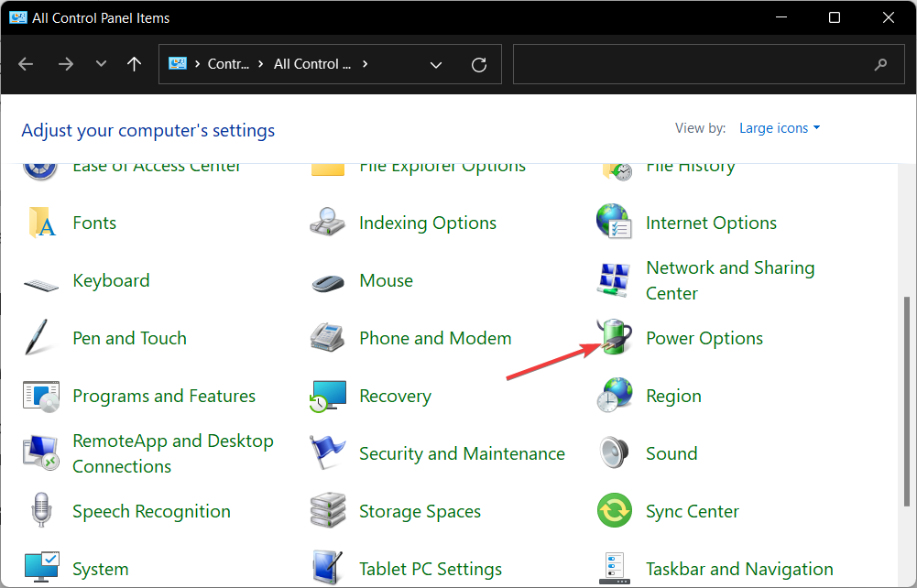Screen dimensions: 917x588
Task: Open the Region globe-clock icon
Action: 615,395
